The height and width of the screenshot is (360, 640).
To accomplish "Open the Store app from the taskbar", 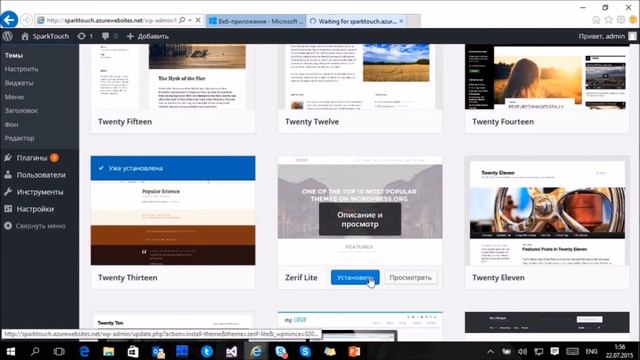I will tap(133, 351).
